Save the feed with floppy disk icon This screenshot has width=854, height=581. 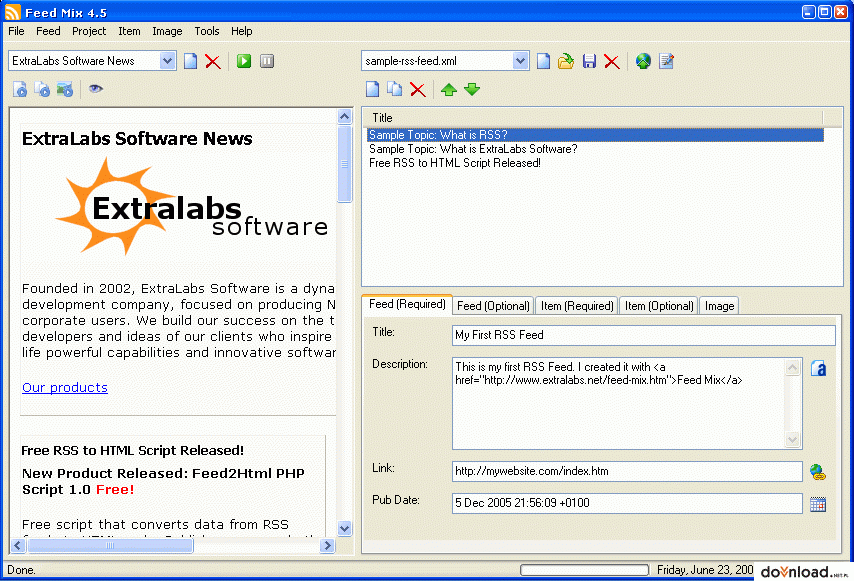[589, 61]
